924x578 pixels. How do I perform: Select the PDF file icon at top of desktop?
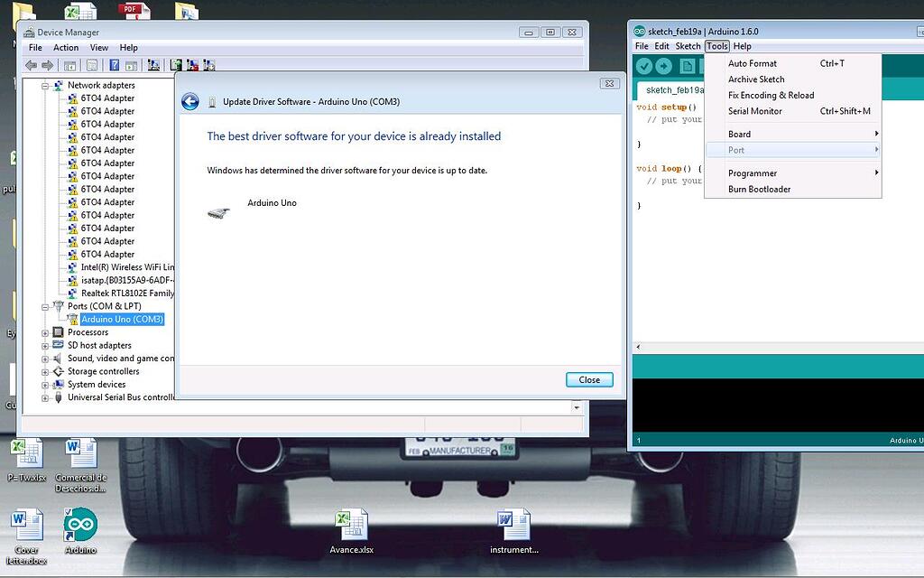(134, 10)
